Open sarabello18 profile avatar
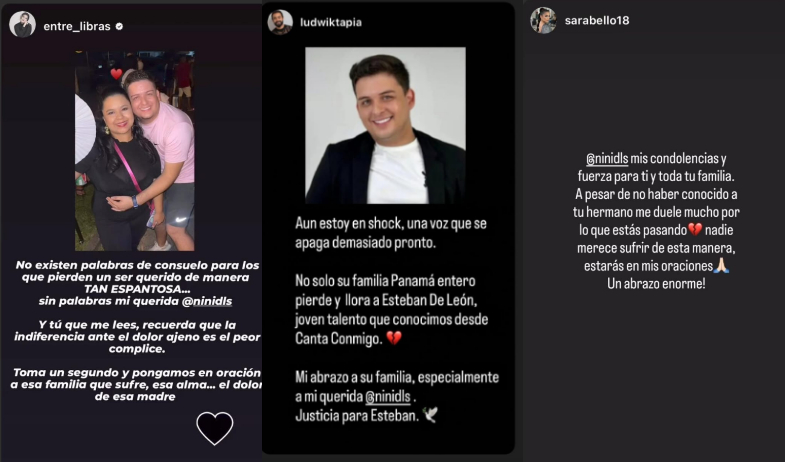This screenshot has height=462, width=785. [543, 21]
